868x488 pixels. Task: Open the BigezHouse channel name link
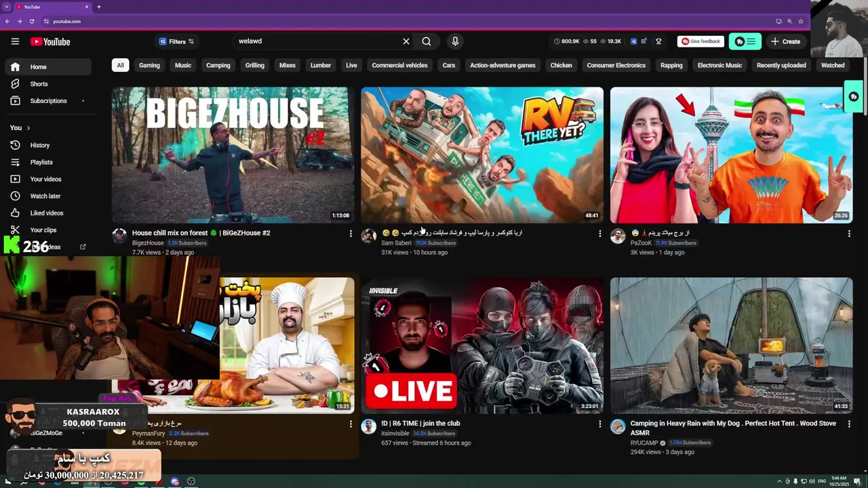coord(148,243)
